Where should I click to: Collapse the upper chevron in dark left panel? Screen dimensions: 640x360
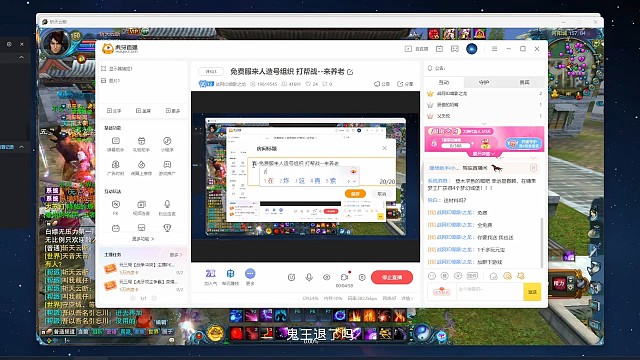[21, 58]
